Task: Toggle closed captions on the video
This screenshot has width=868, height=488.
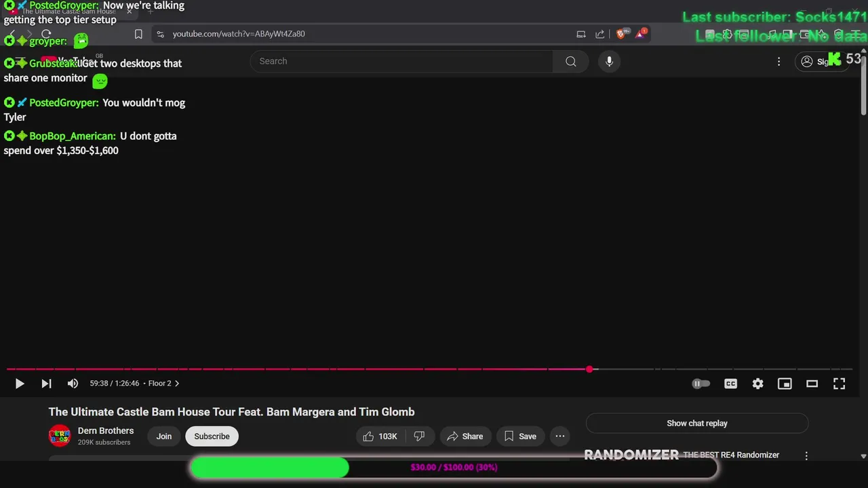Action: tap(730, 384)
